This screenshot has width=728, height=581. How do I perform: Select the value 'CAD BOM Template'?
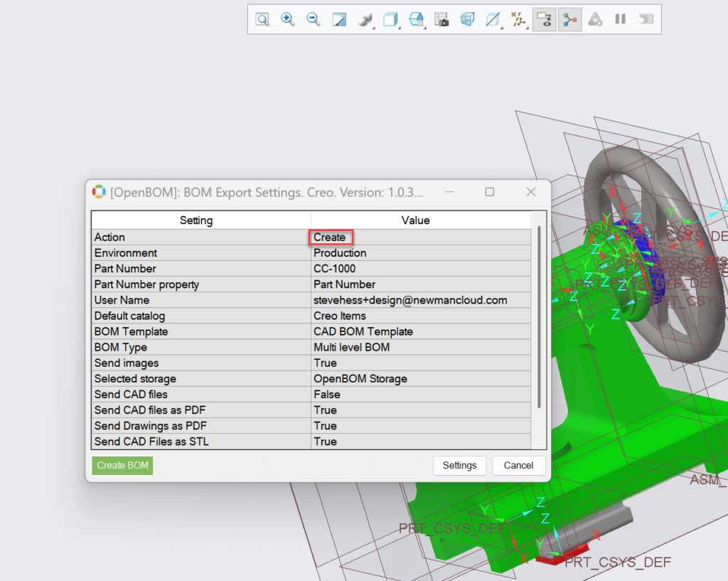tap(363, 331)
